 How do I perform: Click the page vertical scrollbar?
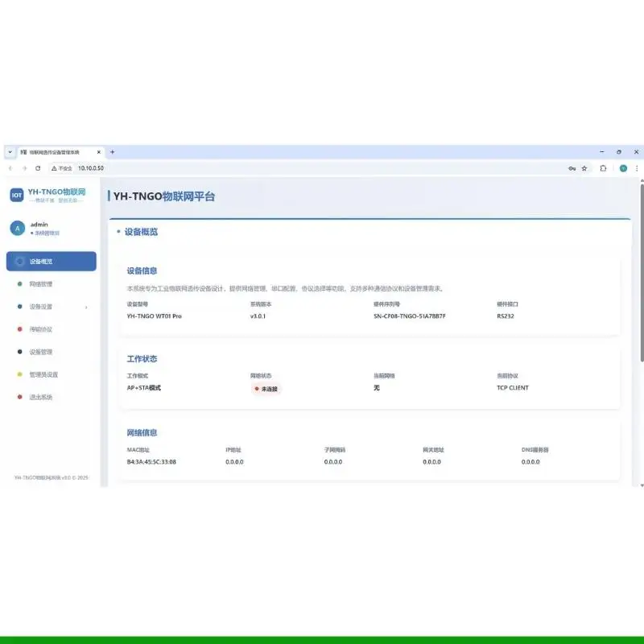click(642, 273)
